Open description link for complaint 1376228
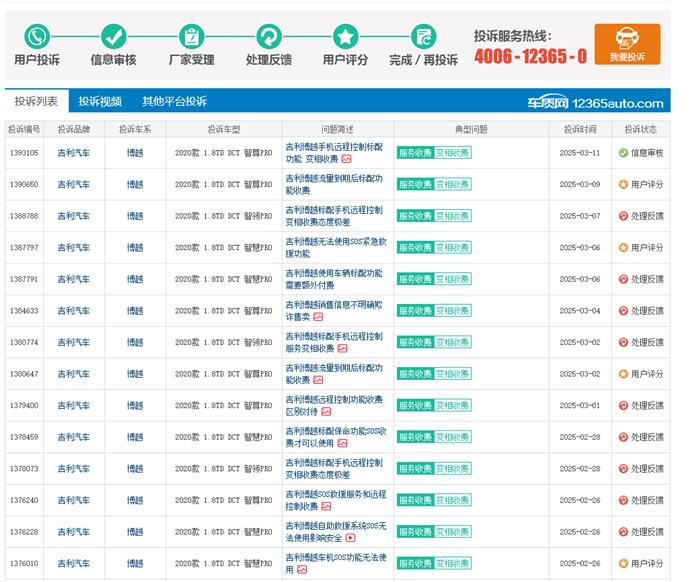Screen dimensions: 700x582 click(x=336, y=532)
